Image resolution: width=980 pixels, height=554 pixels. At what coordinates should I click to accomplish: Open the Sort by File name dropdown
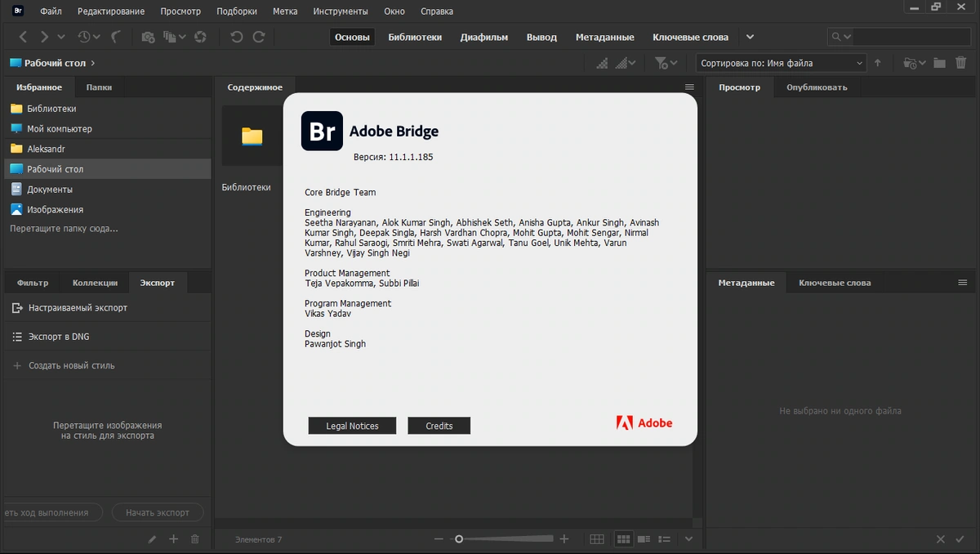pyautogui.click(x=782, y=63)
